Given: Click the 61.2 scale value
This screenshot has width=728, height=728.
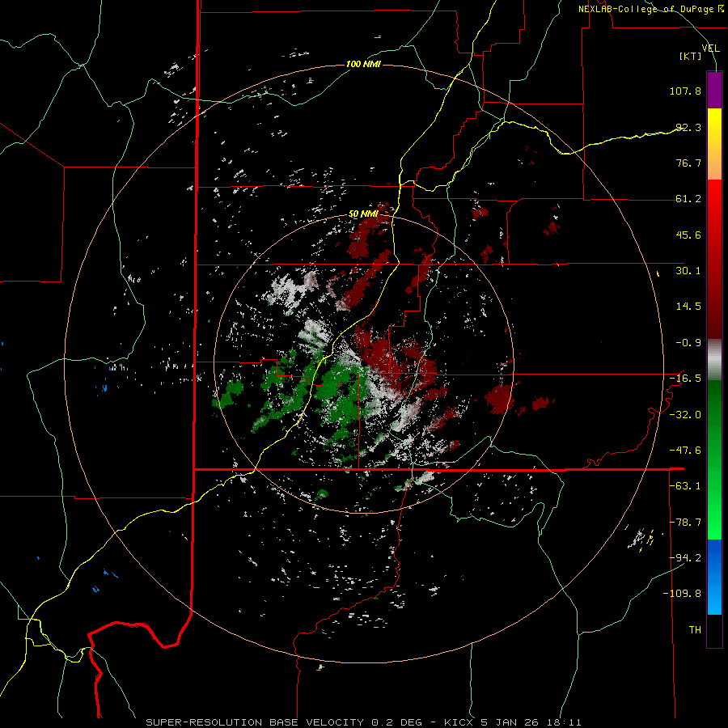Looking at the screenshot, I should pyautogui.click(x=688, y=199).
